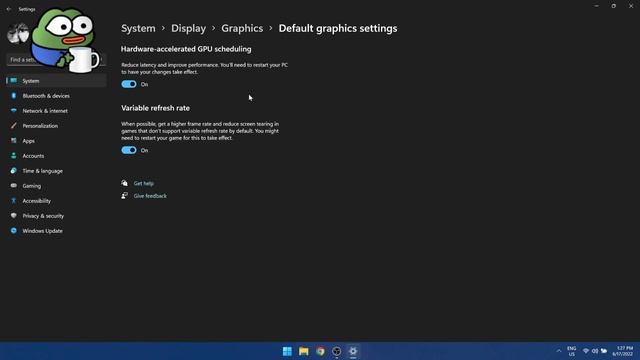Click the Apps icon in sidebar
Viewport: 640px width, 360px height.
(x=14, y=140)
